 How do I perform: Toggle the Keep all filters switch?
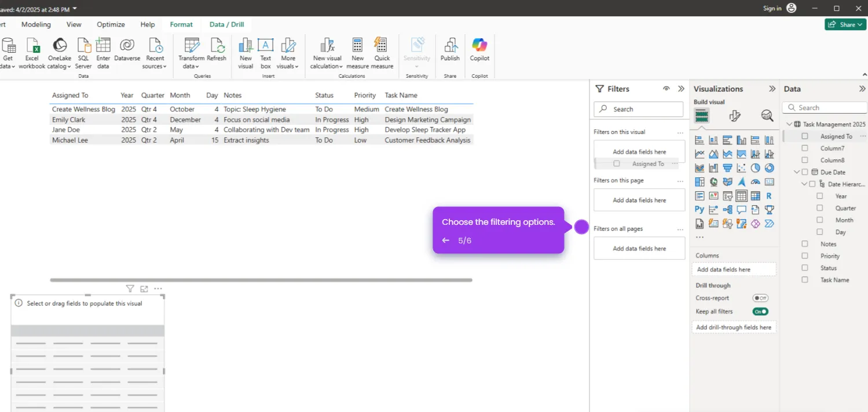760,311
